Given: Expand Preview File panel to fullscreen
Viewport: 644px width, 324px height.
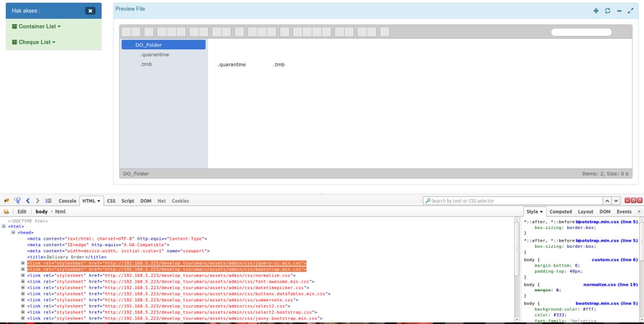Looking at the screenshot, I should click(x=631, y=11).
